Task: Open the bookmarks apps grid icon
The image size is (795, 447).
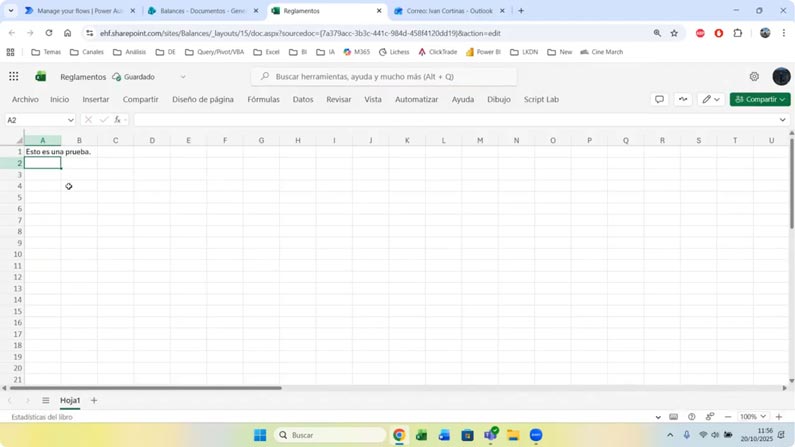Action: pyautogui.click(x=10, y=52)
